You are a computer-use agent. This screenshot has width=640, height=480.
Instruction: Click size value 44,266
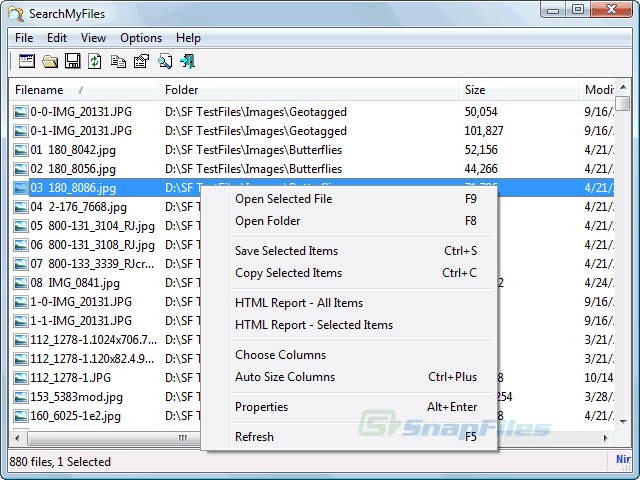coord(481,169)
